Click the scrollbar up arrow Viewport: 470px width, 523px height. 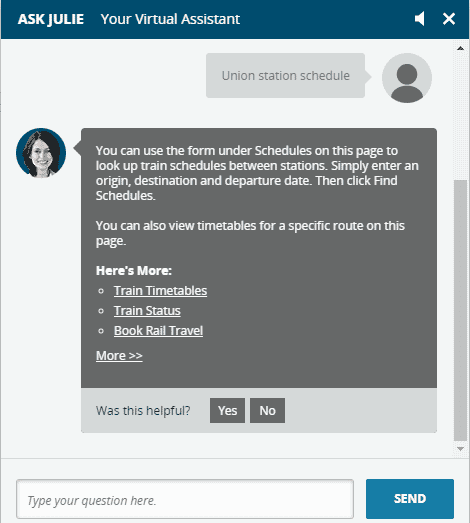(x=461, y=48)
